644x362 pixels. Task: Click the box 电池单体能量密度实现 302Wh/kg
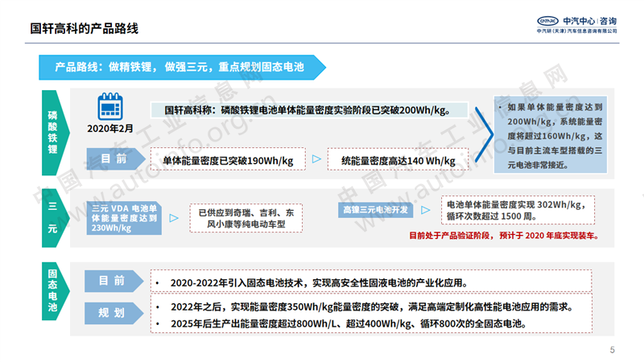(x=518, y=210)
